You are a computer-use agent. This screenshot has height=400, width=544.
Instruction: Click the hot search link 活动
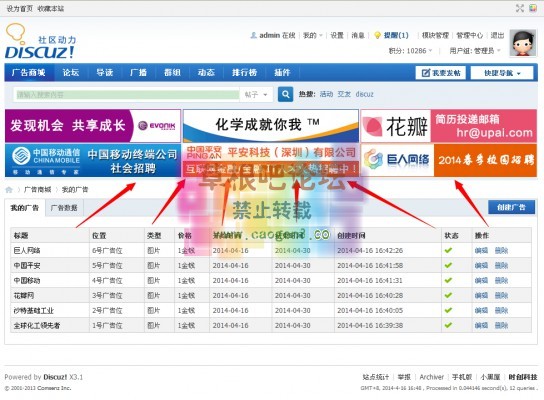[x=326, y=94]
